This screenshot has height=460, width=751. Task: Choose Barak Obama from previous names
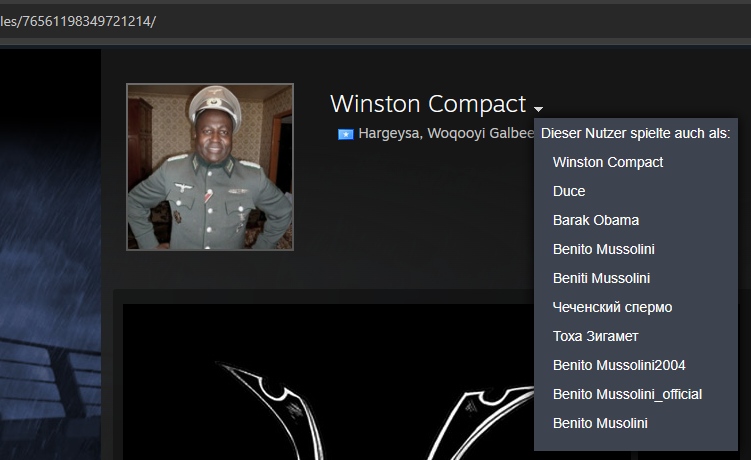(595, 220)
